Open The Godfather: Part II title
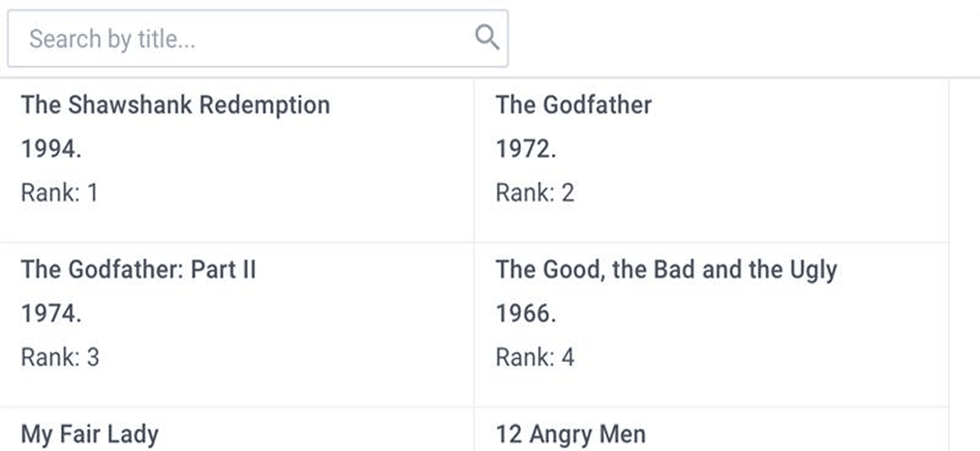 point(138,269)
